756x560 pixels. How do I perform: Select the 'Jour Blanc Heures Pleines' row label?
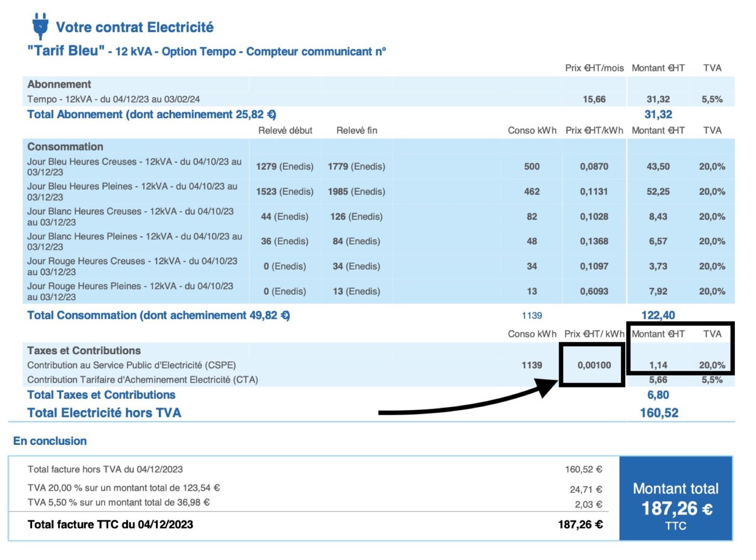pos(135,242)
